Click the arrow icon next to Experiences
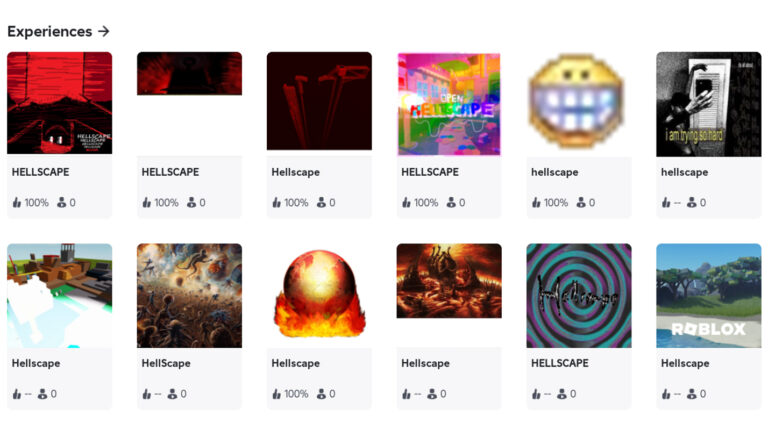This screenshot has height=430, width=768. coord(103,31)
